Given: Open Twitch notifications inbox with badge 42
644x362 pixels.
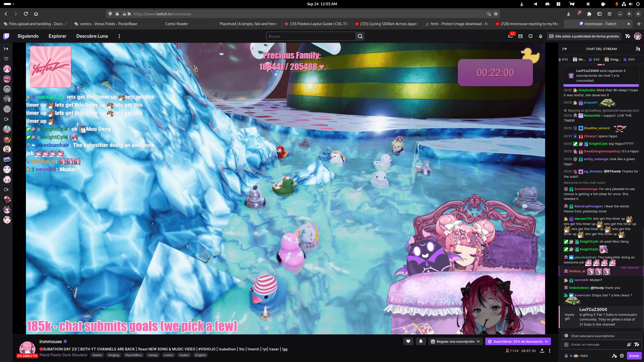Looking at the screenshot, I should pos(510,36).
